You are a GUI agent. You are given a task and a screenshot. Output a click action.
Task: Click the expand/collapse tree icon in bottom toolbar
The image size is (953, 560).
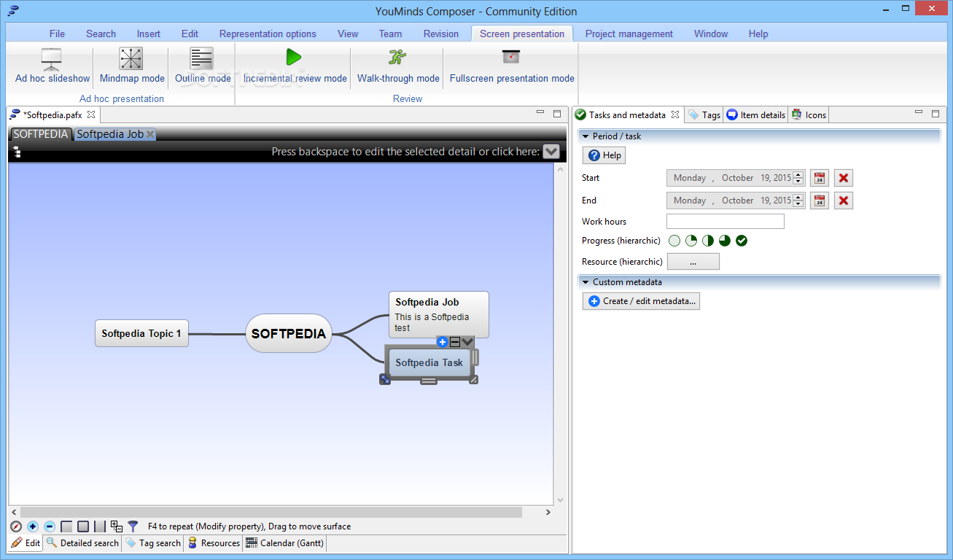tap(117, 526)
